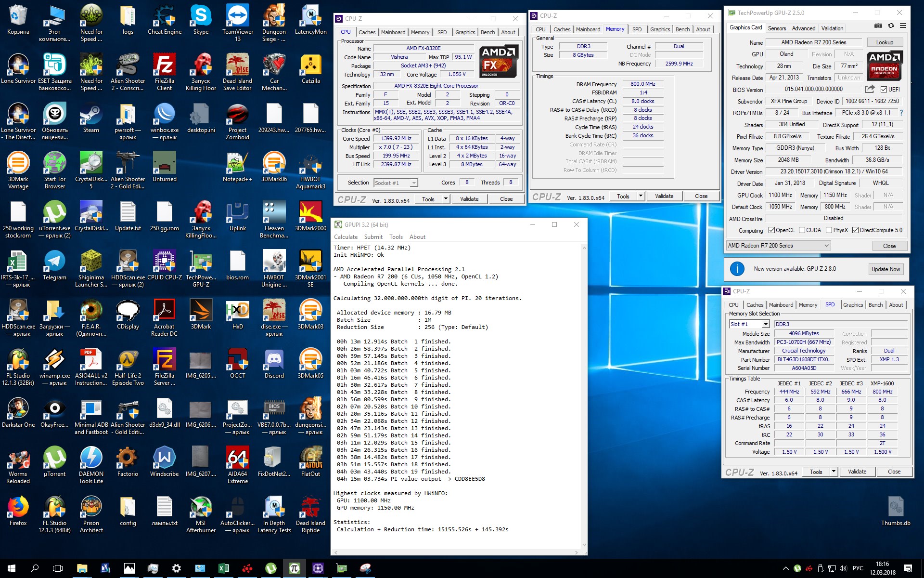Screen dimensions: 924x578
Task: Open the OCCT desktop icon
Action: click(x=238, y=364)
